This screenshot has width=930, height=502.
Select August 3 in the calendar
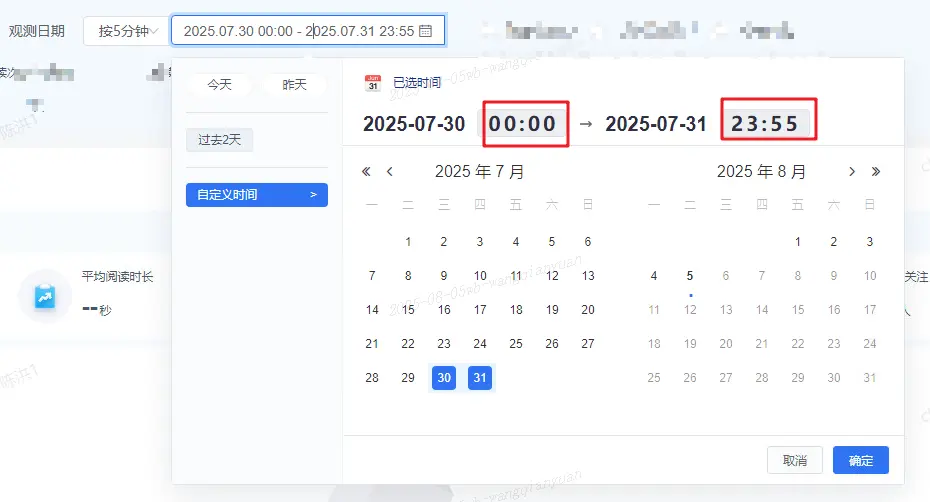click(870, 242)
